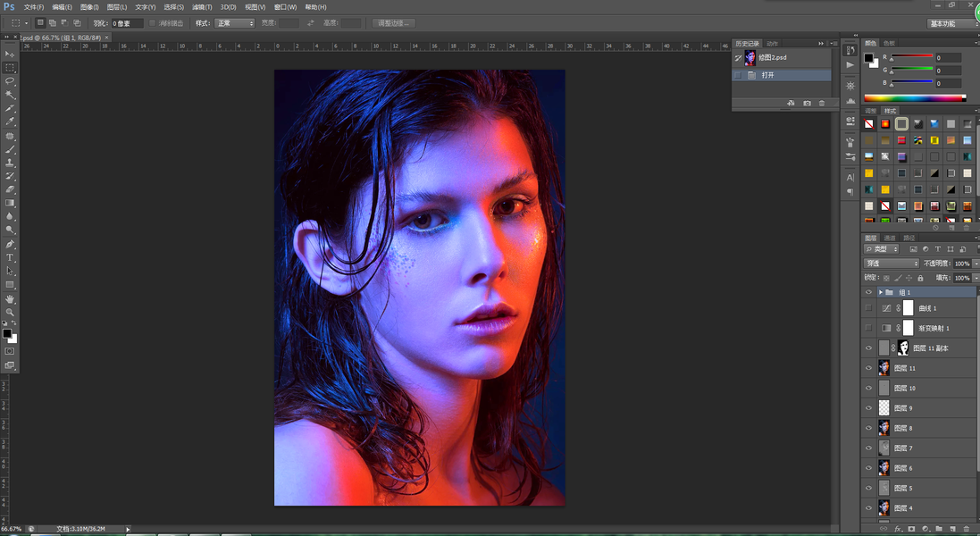Expand the 组 1 layer group
This screenshot has width=980, height=536.
point(881,292)
